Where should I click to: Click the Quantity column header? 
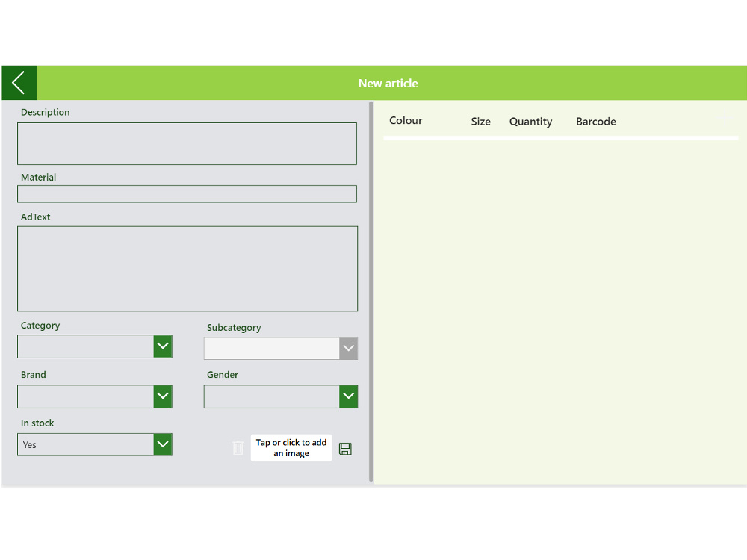tap(530, 122)
